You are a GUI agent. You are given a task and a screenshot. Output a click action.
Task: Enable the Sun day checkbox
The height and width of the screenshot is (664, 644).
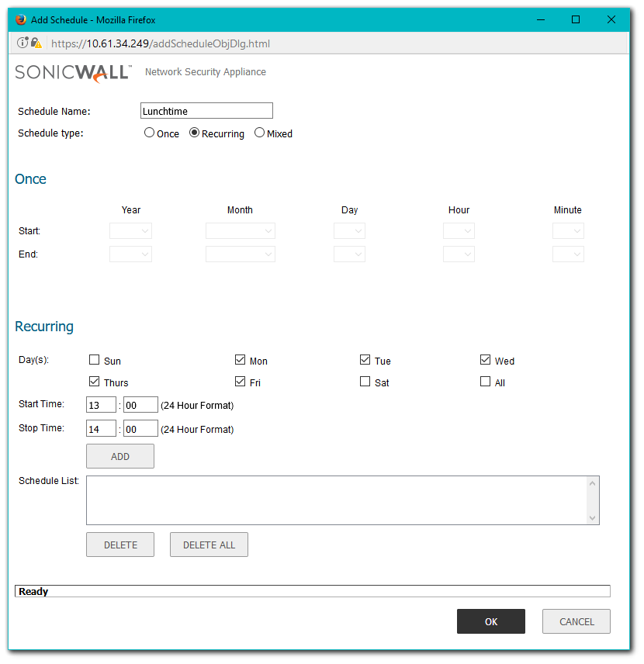[95, 360]
